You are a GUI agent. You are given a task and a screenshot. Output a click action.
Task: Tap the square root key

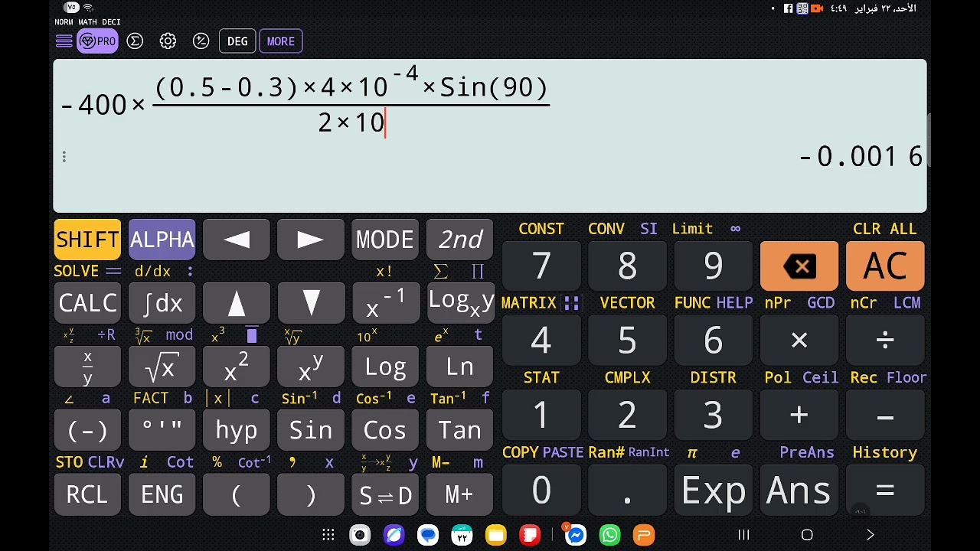[162, 367]
